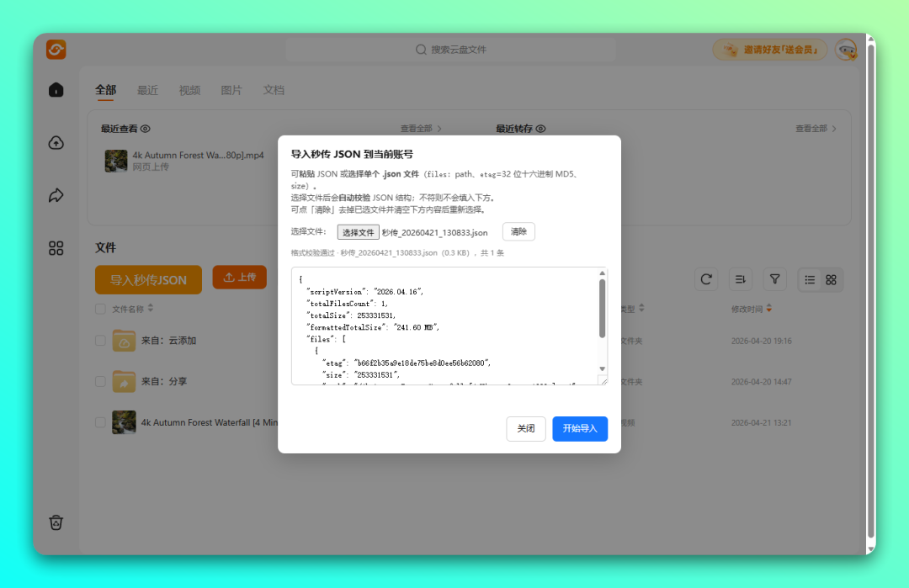The image size is (909, 588).
Task: Click the cloud drive logo icon
Action: [x=56, y=50]
